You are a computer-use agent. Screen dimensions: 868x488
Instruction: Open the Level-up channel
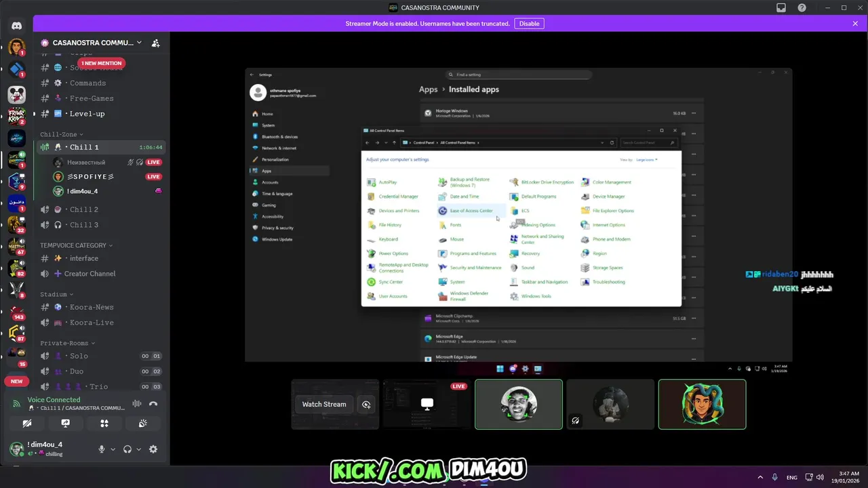(100, 114)
